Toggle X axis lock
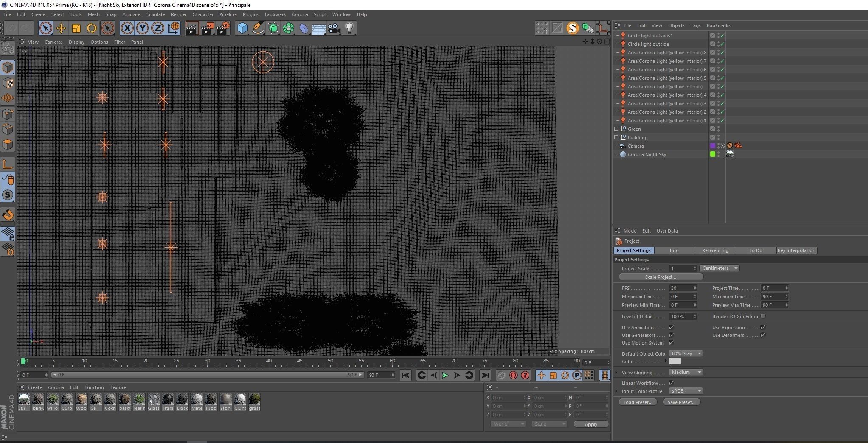This screenshot has width=868, height=443. point(127,28)
